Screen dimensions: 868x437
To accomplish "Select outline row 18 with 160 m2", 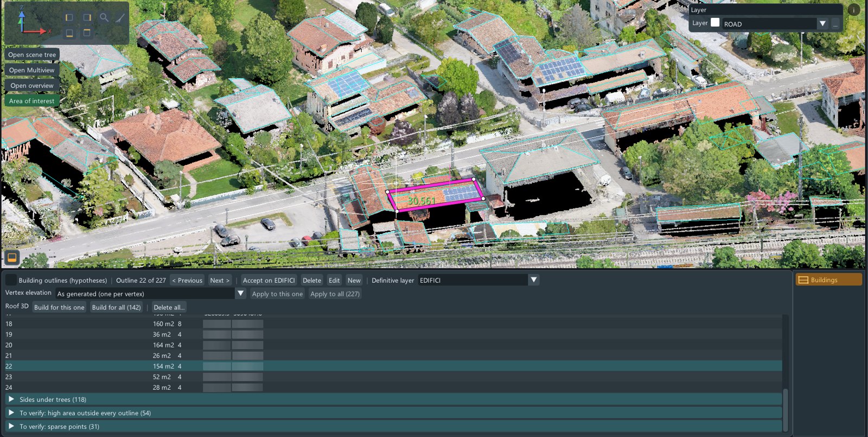I will pos(393,324).
